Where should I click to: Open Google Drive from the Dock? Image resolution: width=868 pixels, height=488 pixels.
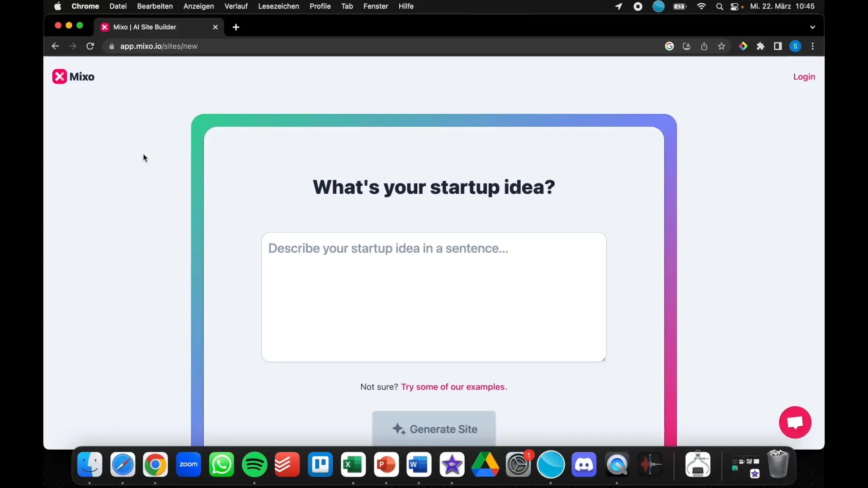(x=485, y=465)
